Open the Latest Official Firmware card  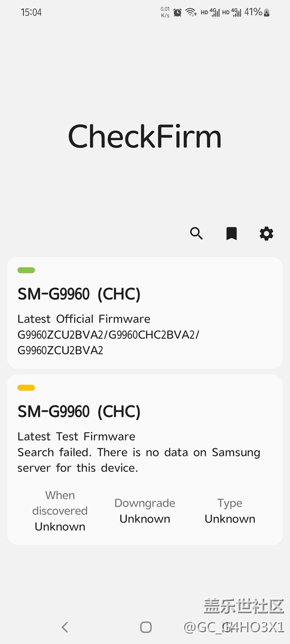point(145,313)
